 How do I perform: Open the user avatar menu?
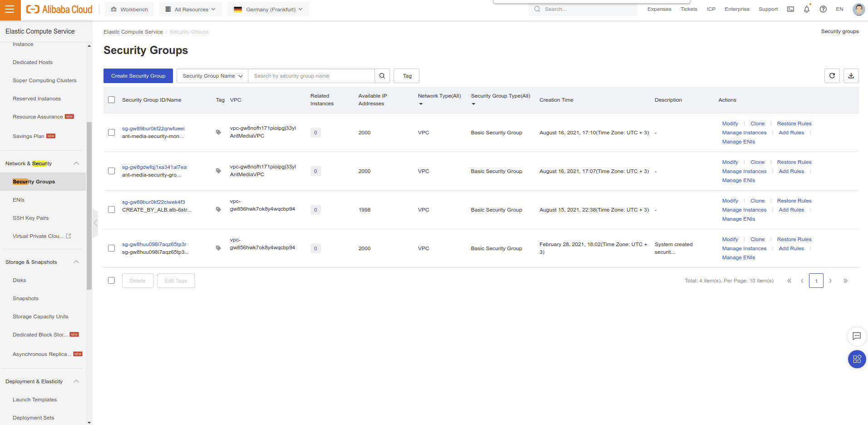[858, 9]
